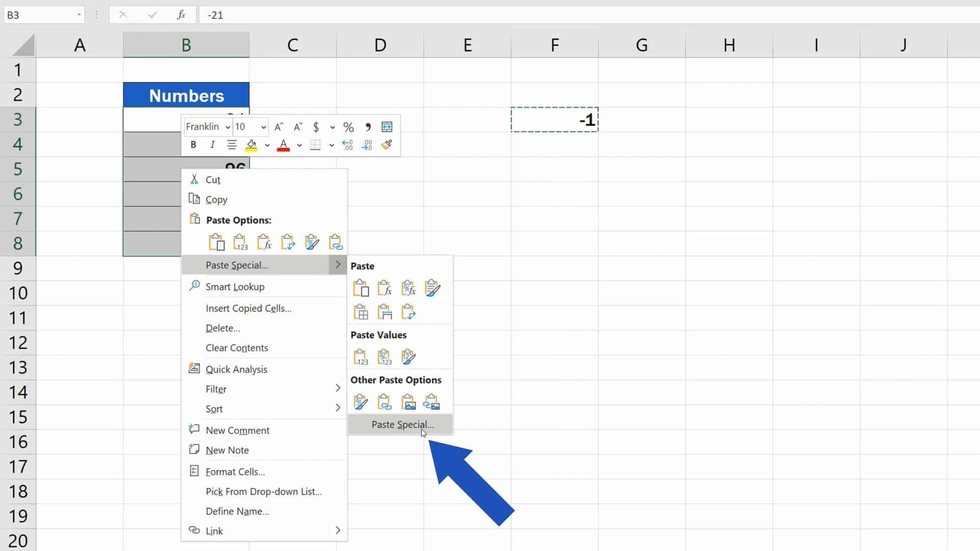Select Values & Number Formatting under Paste Values
Screen dimensions: 980x551
(384, 357)
